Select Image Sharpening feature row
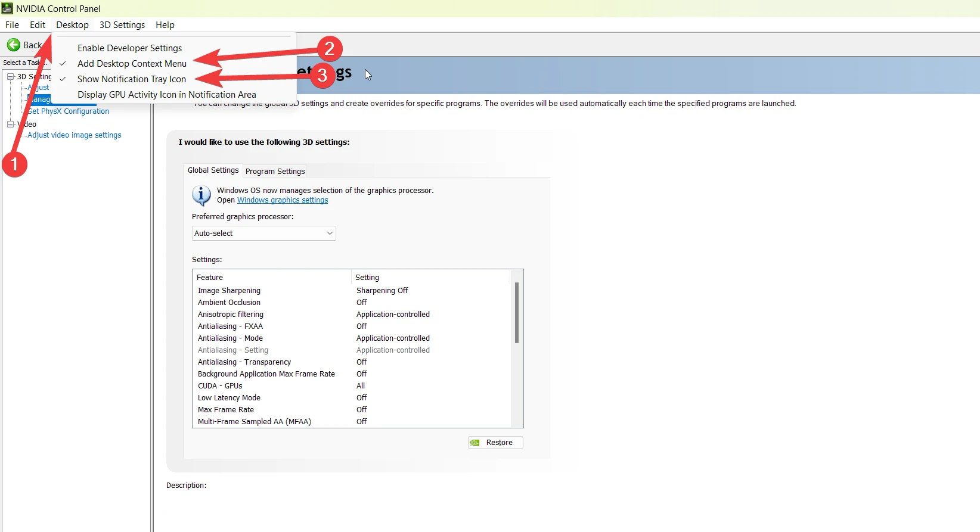The image size is (980, 532). click(x=352, y=291)
